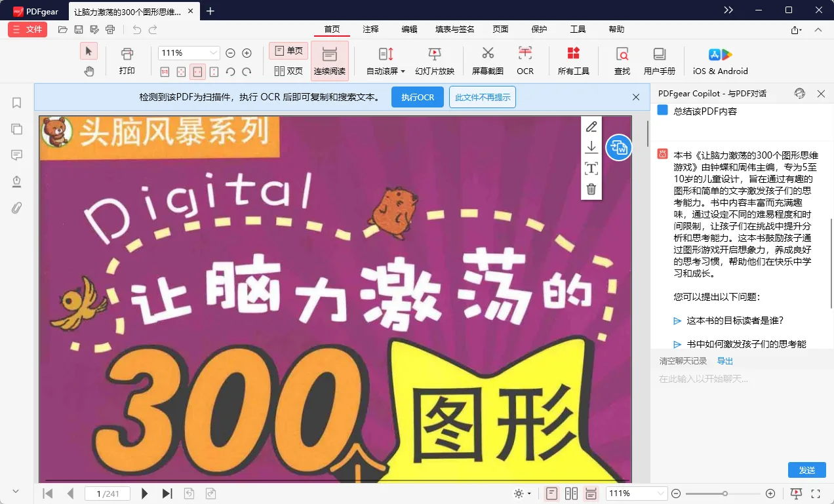
Task: Toggle single page (单页) mode
Action: (289, 51)
